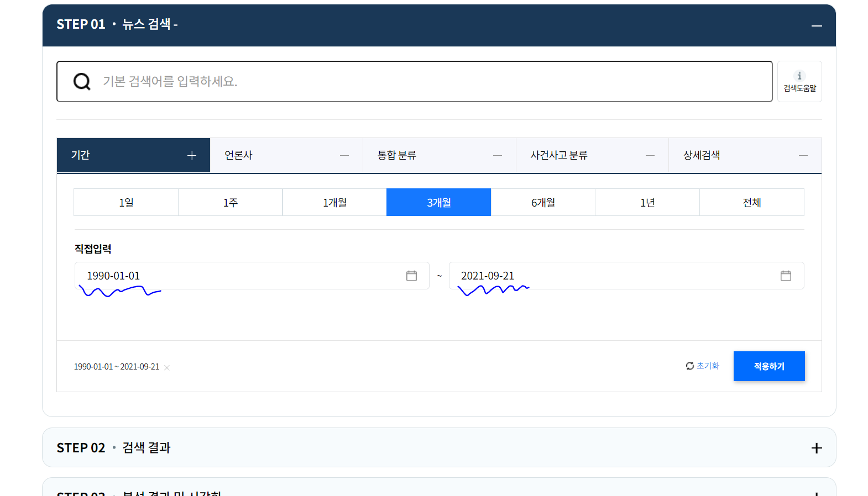
Task: Open the 언론사 tab
Action: pyautogui.click(x=286, y=155)
